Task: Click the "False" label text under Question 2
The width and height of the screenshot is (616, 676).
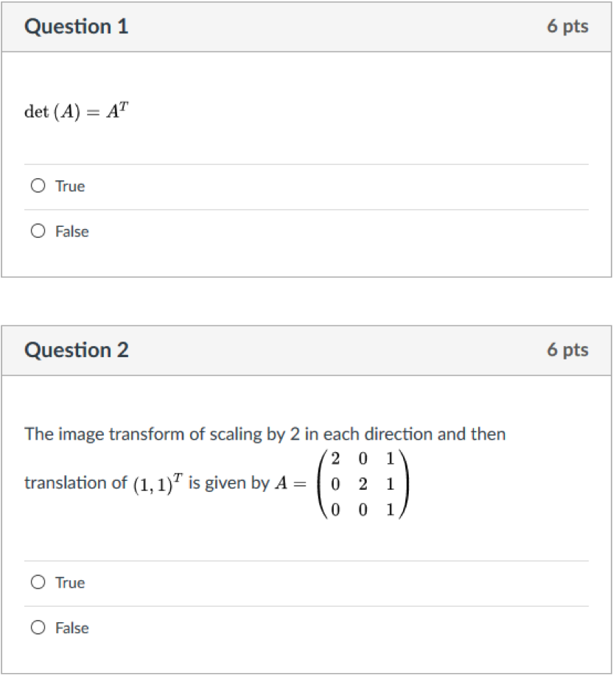Action: pyautogui.click(x=72, y=627)
